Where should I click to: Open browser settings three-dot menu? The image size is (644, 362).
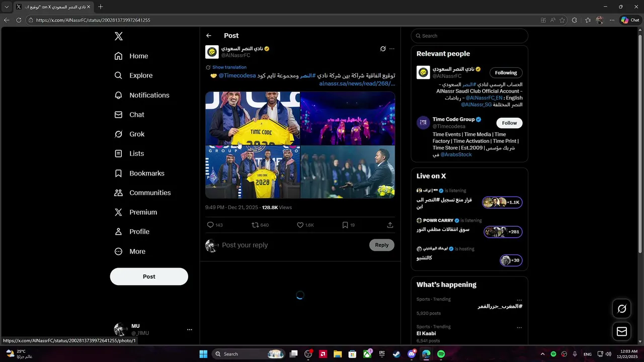click(x=612, y=20)
